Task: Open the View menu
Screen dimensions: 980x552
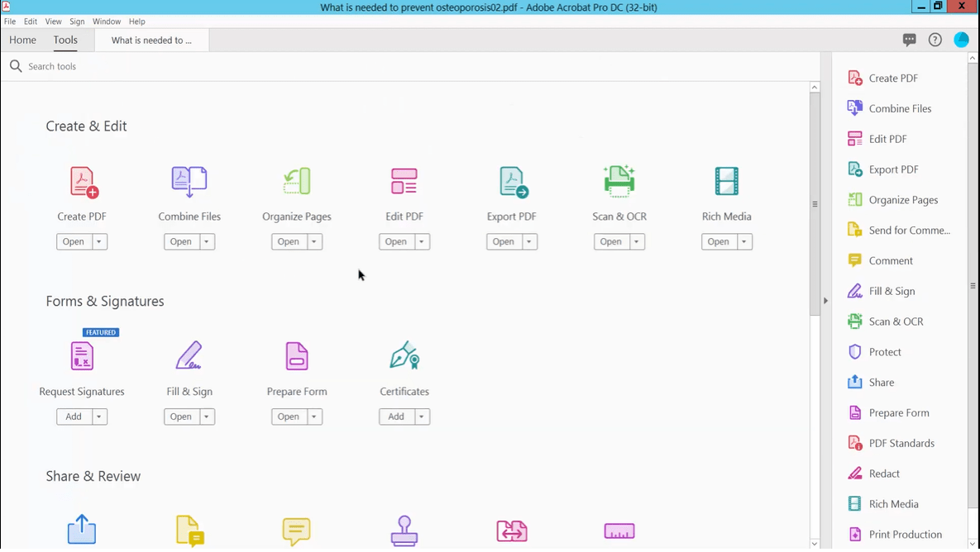Action: click(x=53, y=21)
